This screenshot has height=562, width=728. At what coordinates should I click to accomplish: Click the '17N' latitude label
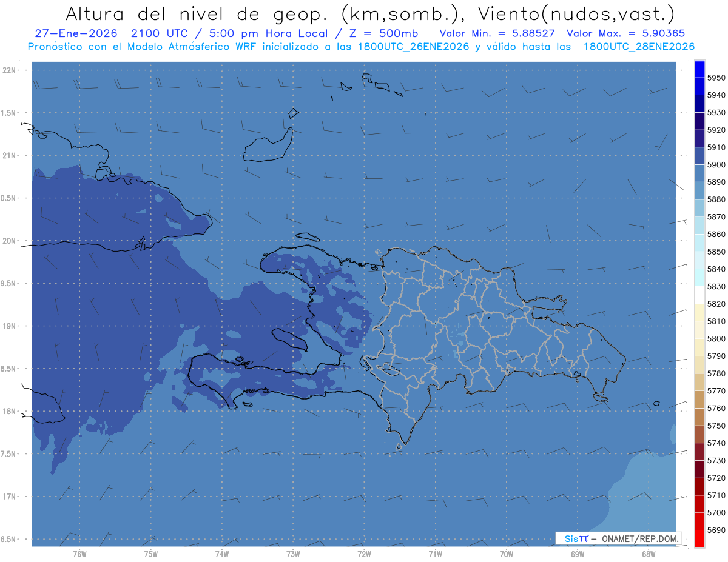click(9, 497)
